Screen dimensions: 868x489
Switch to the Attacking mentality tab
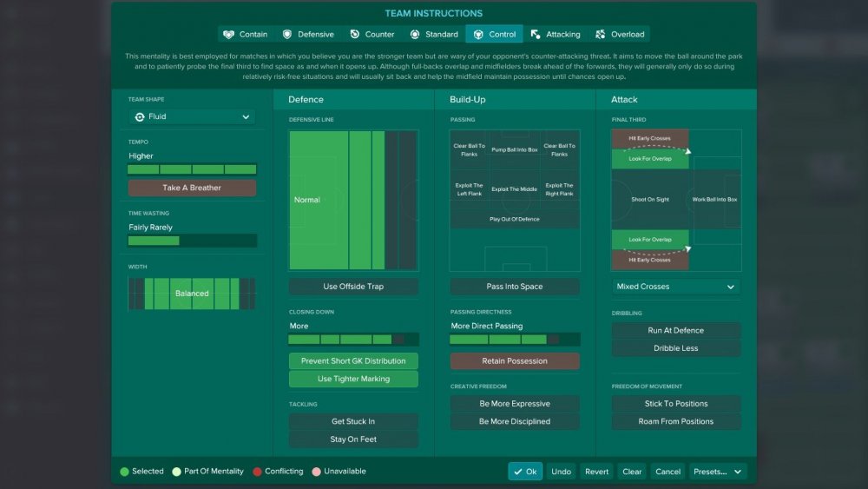[x=556, y=35]
